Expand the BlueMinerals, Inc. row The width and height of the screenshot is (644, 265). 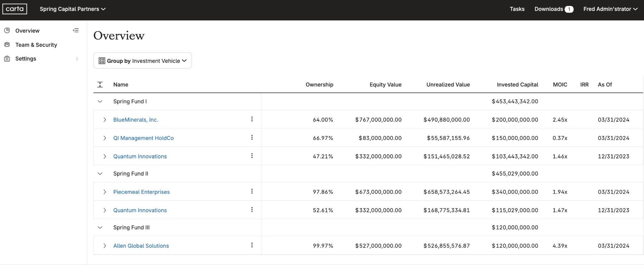click(105, 120)
